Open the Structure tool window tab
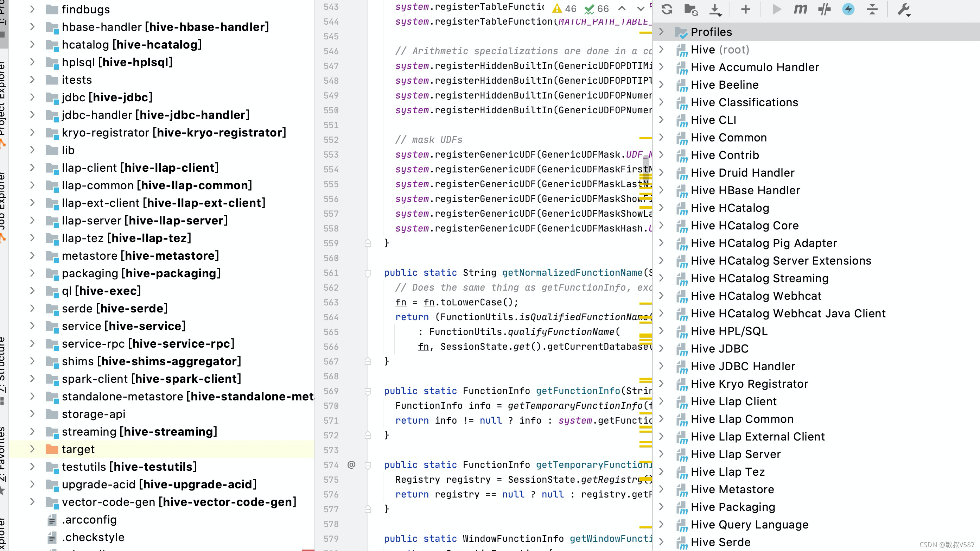The image size is (980, 551). 3,365
